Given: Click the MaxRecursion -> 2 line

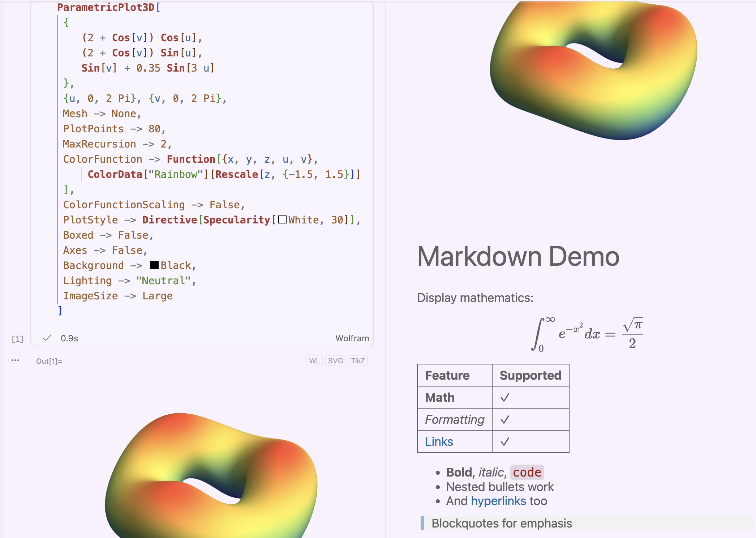Looking at the screenshot, I should (x=117, y=144).
